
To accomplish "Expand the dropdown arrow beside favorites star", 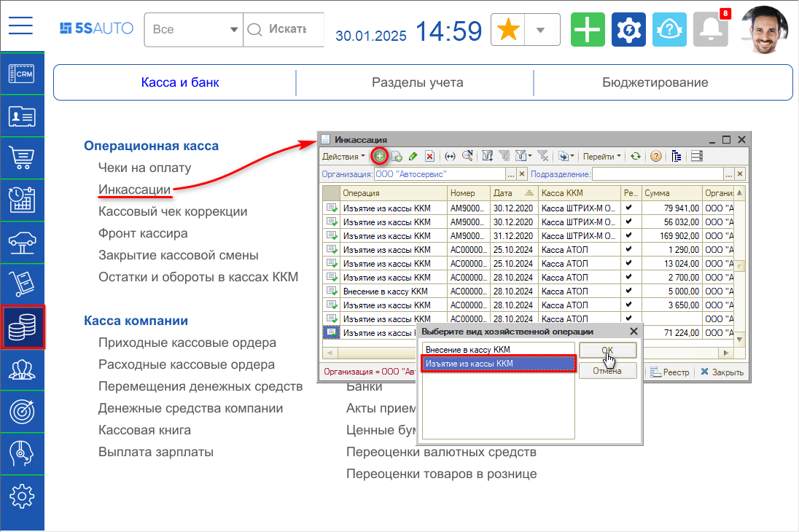I will pos(541,30).
